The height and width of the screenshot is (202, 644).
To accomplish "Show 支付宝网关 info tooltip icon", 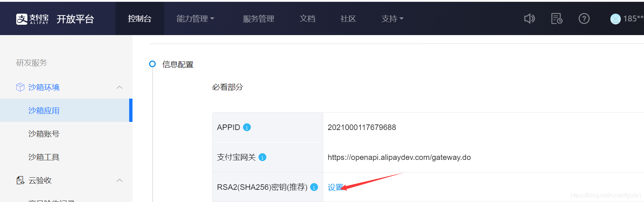I will (x=262, y=157).
